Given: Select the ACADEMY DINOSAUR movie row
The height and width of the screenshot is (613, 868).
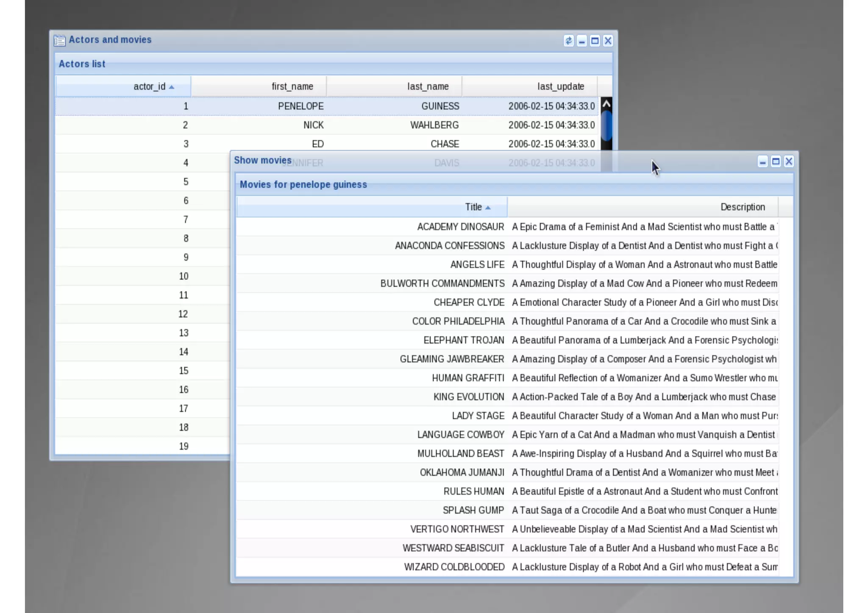Looking at the screenshot, I should coord(460,227).
